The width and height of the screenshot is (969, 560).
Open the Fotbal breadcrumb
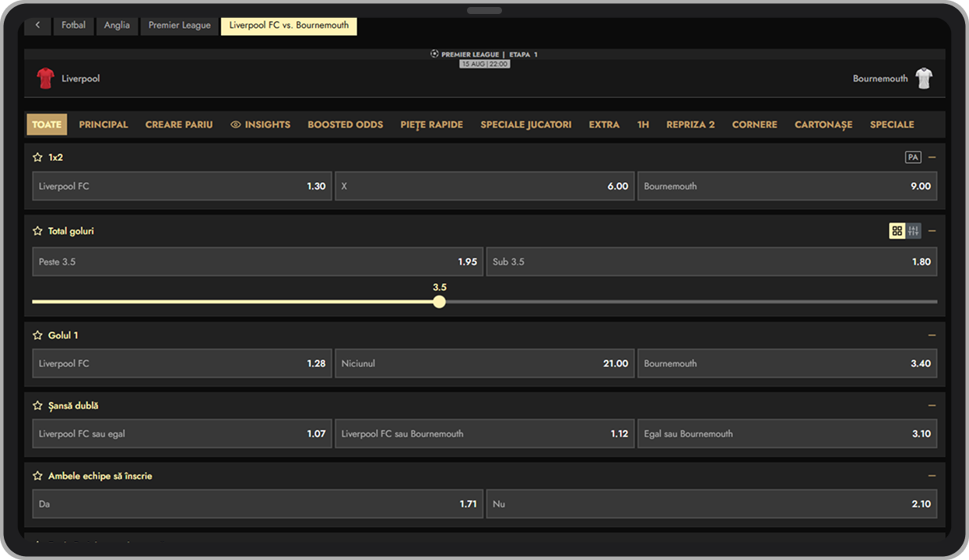pos(74,26)
